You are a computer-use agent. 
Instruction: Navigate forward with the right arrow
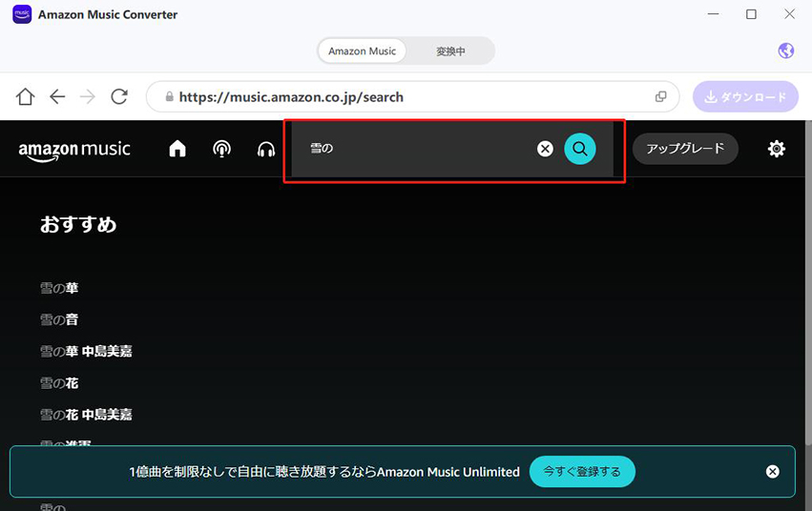coord(88,96)
